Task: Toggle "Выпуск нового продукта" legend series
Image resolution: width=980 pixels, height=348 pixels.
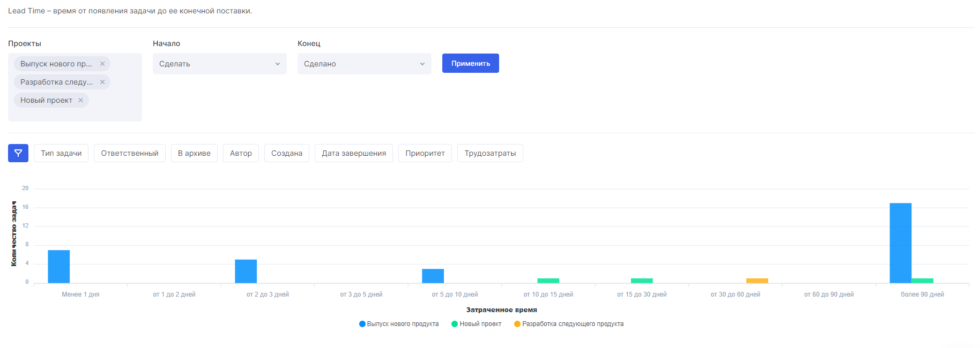Action: 399,324
